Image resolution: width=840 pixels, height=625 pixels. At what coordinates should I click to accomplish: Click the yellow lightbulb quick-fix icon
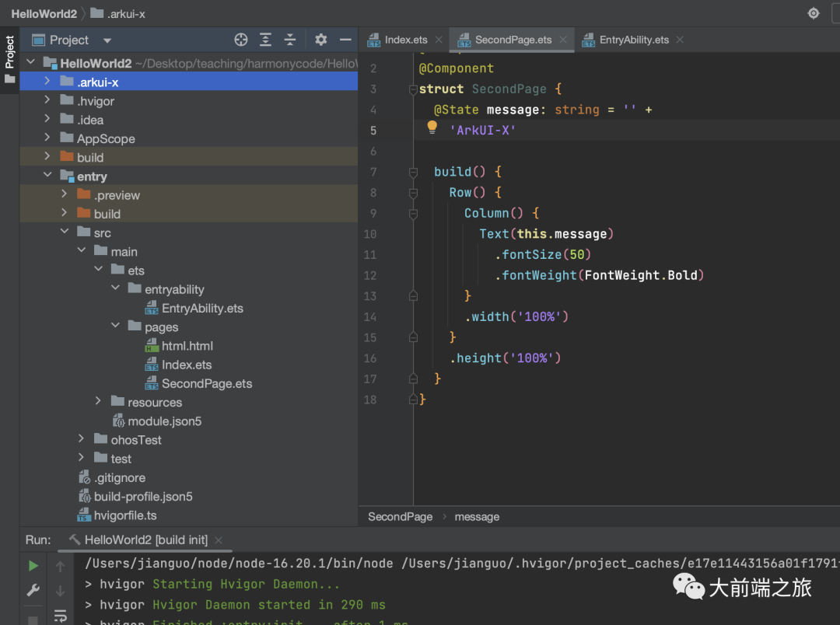432,128
